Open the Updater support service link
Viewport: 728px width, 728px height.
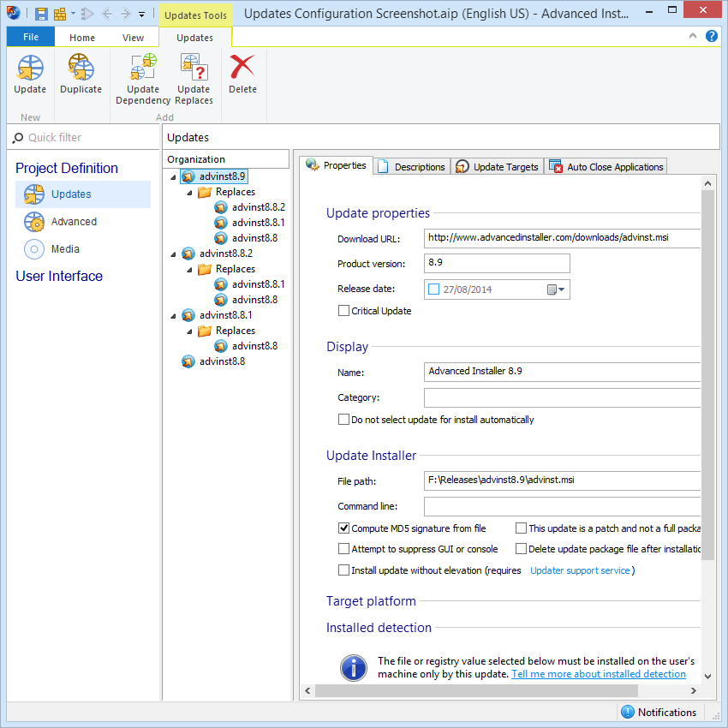[x=580, y=570]
